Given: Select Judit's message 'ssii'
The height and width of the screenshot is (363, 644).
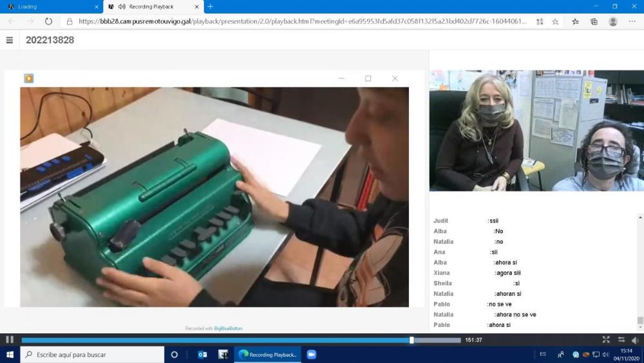Looking at the screenshot, I should click(493, 221).
